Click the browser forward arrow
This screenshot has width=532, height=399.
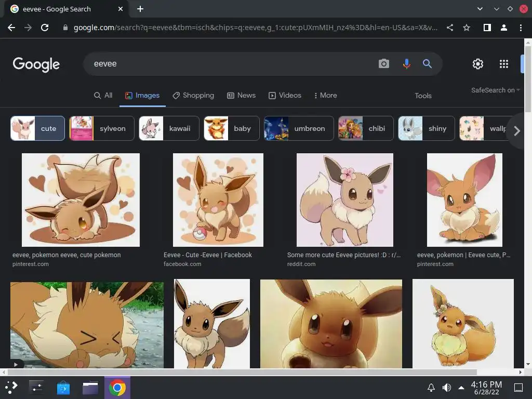(28, 28)
